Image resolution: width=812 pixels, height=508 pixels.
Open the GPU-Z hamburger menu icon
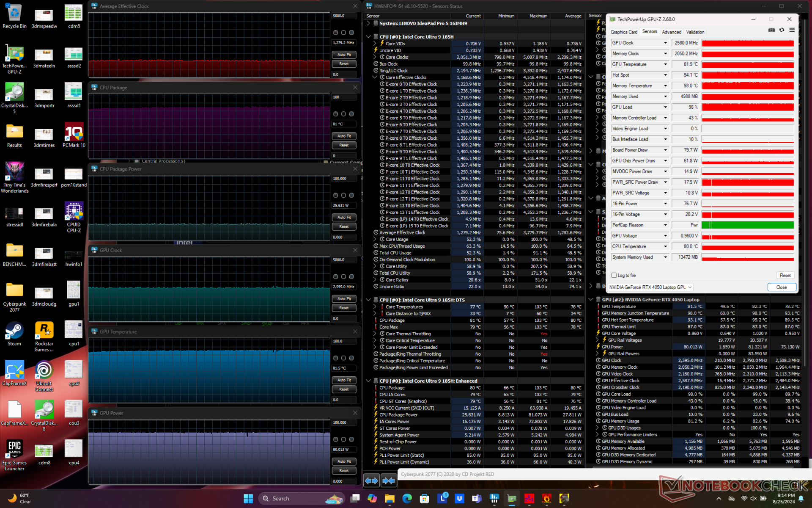(792, 30)
